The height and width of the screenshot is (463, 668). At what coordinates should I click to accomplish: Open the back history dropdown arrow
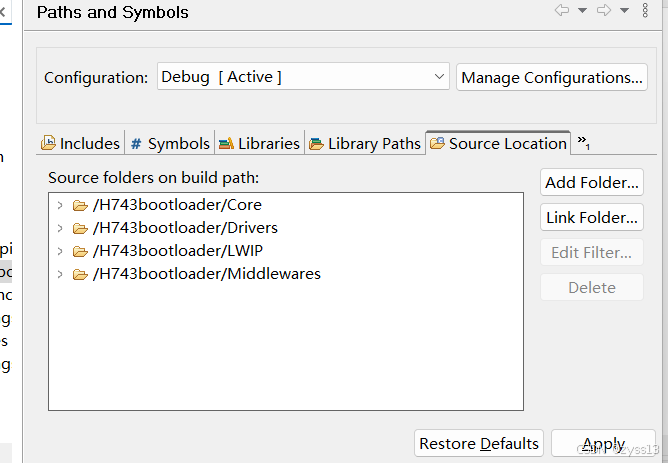coord(582,10)
